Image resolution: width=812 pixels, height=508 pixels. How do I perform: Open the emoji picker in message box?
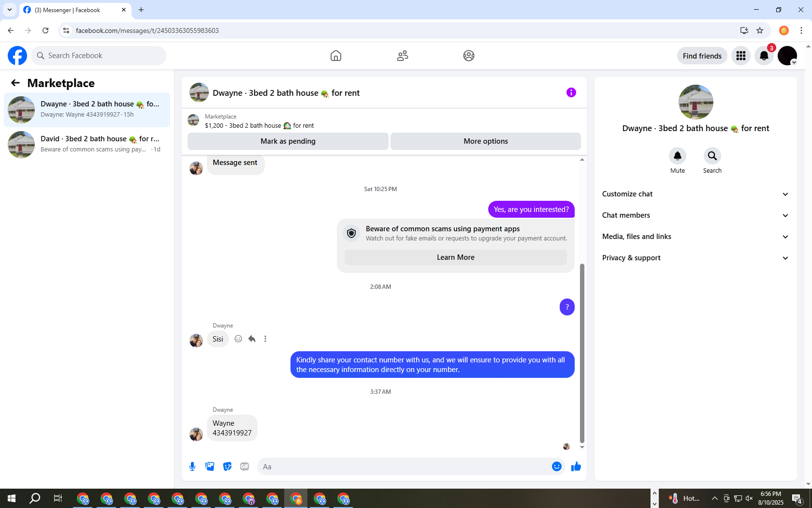point(557,466)
